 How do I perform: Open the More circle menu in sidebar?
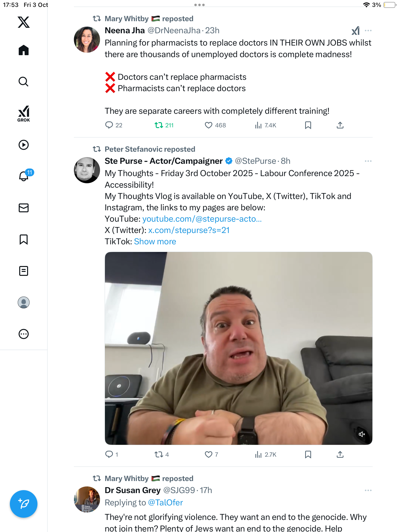[x=24, y=334]
